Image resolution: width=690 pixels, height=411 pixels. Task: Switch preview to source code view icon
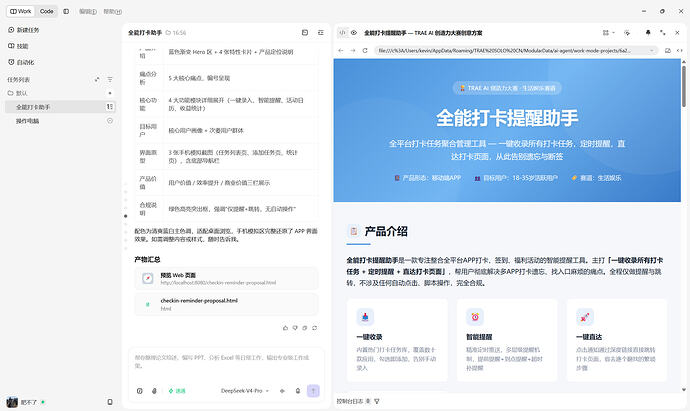tap(343, 33)
